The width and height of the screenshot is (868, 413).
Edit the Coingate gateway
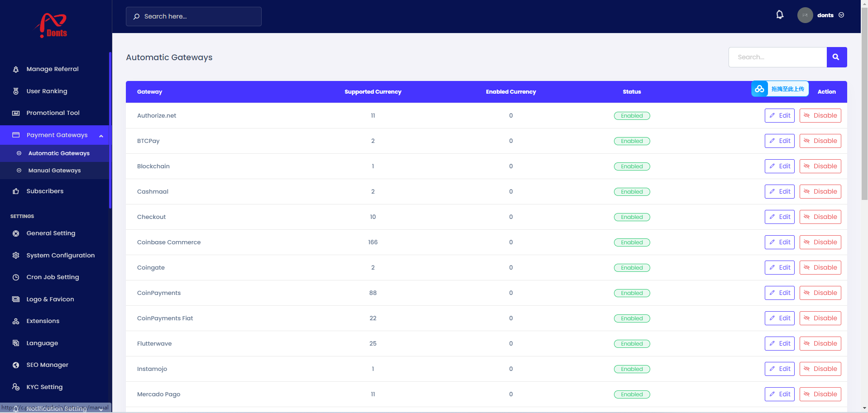(x=780, y=267)
